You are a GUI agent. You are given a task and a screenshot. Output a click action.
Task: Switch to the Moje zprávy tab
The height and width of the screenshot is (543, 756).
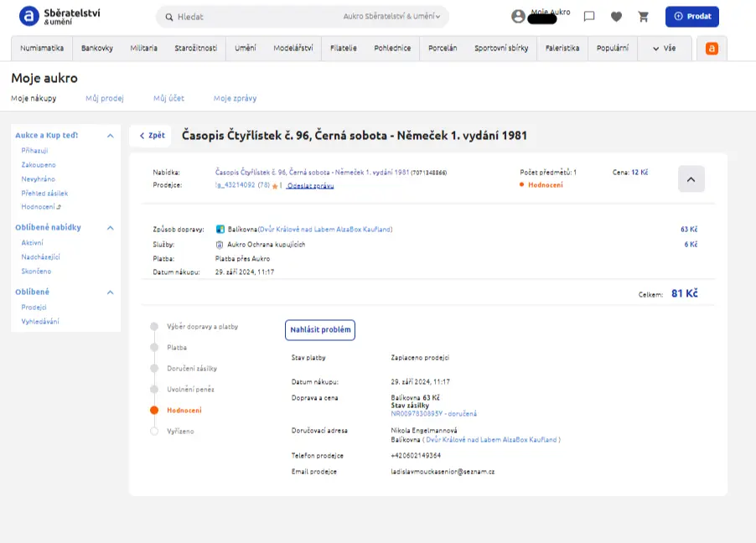pos(235,98)
